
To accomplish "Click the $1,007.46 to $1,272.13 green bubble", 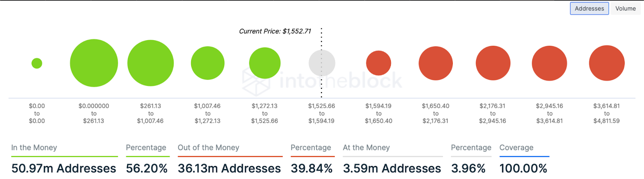I will pos(208,63).
